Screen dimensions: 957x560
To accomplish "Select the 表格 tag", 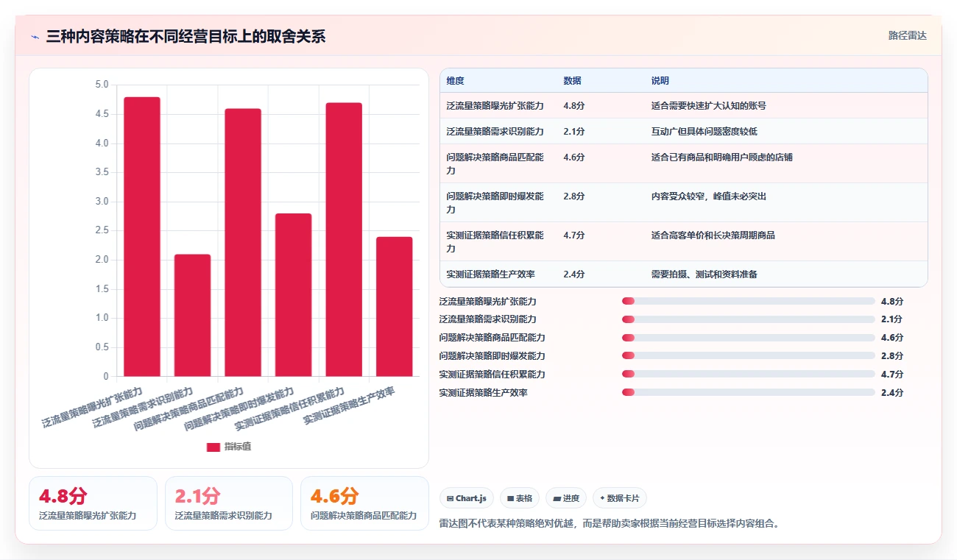I will point(520,498).
